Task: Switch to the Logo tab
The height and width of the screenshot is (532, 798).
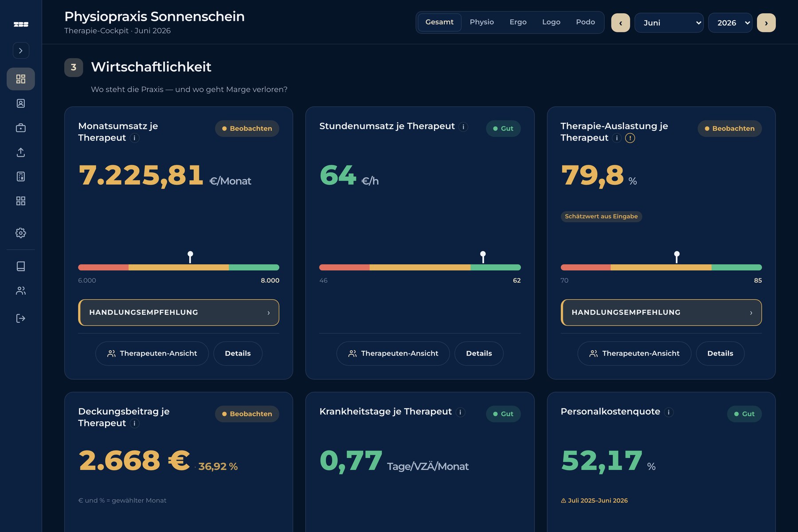Action: (551, 22)
